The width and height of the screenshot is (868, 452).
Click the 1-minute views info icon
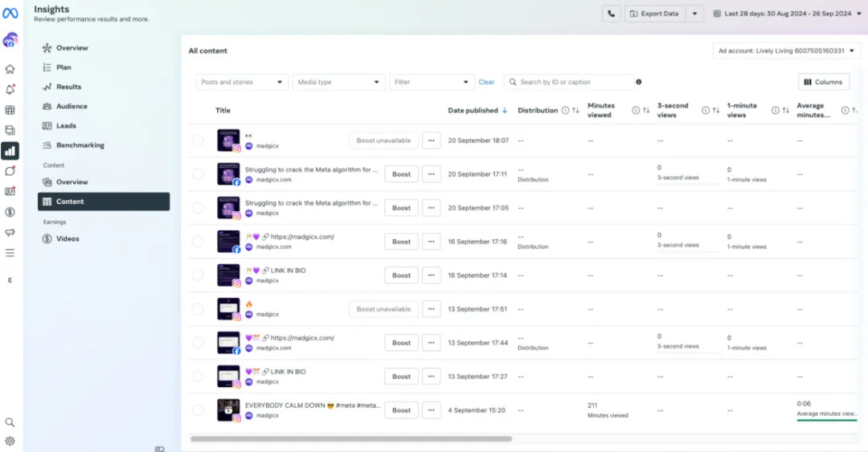pos(775,110)
